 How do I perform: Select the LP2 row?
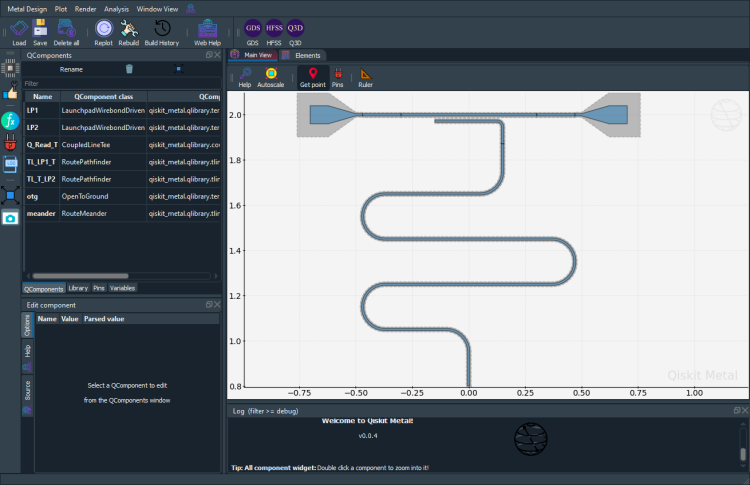122,128
